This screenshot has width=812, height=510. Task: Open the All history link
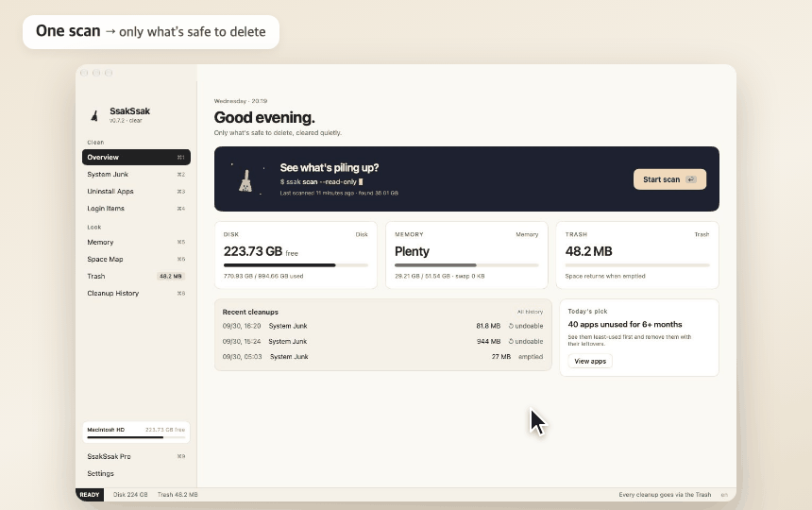530,312
